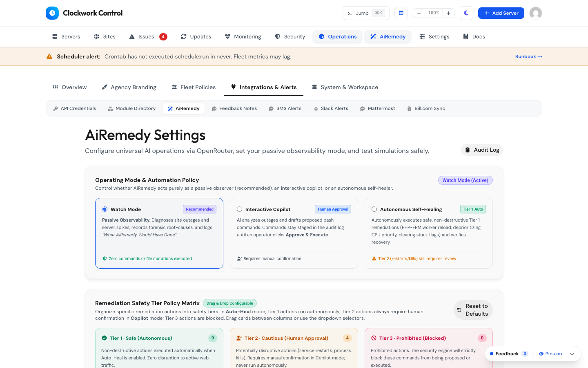Viewport: 588px width, 368px height.
Task: Click the scheduler alert warning triangle icon
Action: click(x=49, y=56)
